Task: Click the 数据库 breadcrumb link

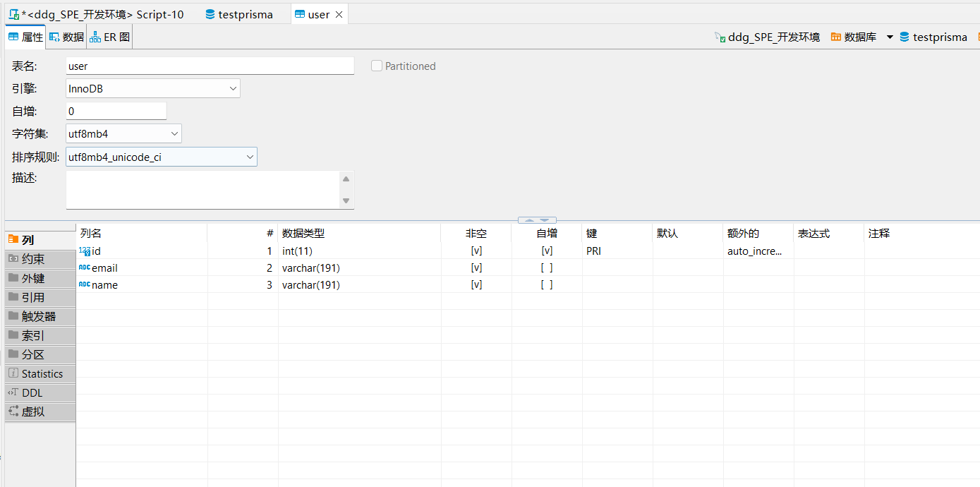Action: point(853,37)
